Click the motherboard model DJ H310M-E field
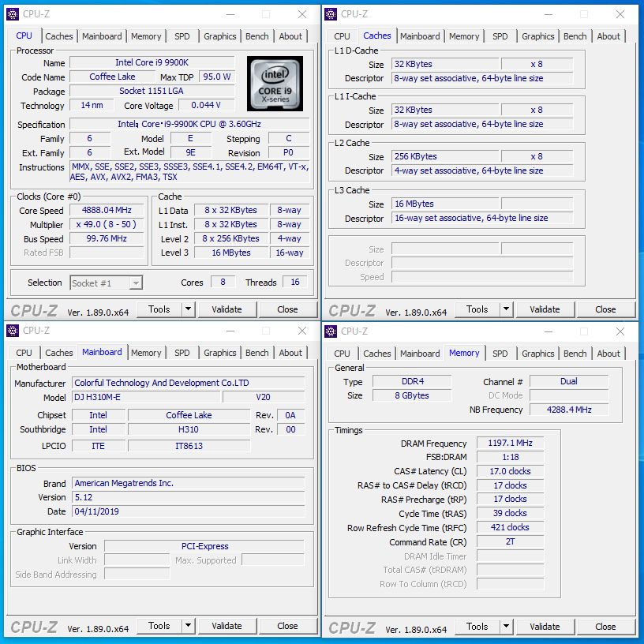Image resolution: width=644 pixels, height=644 pixels. [x=146, y=397]
